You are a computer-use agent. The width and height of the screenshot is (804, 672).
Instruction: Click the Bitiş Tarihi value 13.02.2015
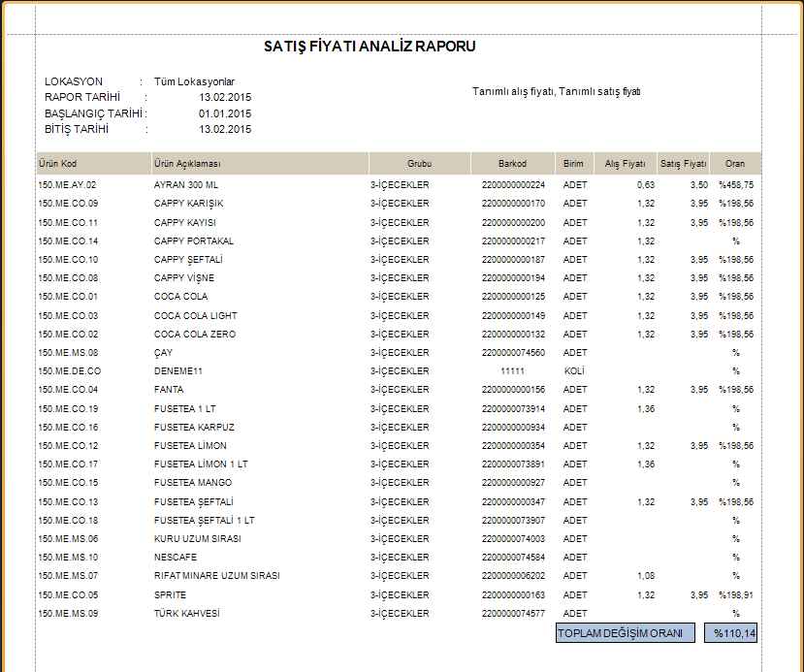click(x=225, y=129)
